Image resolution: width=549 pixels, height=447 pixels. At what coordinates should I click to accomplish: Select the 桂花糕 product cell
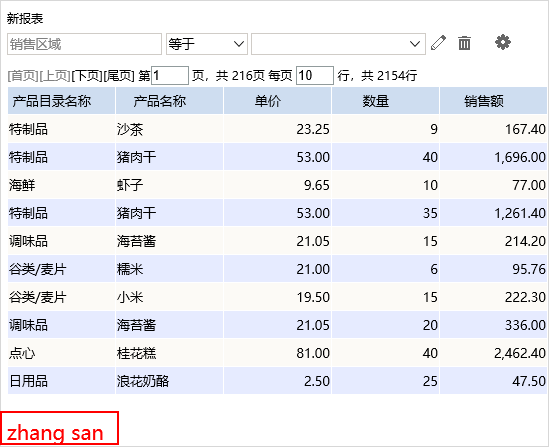[169, 353]
